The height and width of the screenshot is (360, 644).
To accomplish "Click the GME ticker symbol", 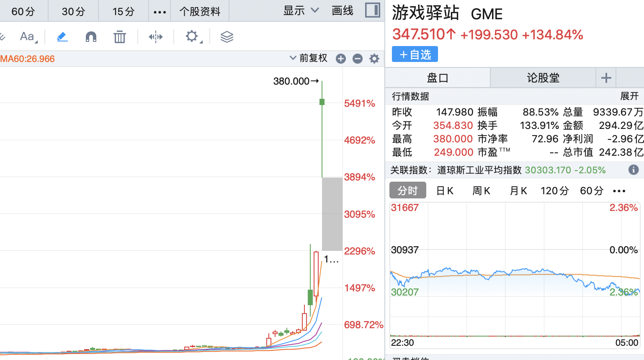I will coord(487,14).
